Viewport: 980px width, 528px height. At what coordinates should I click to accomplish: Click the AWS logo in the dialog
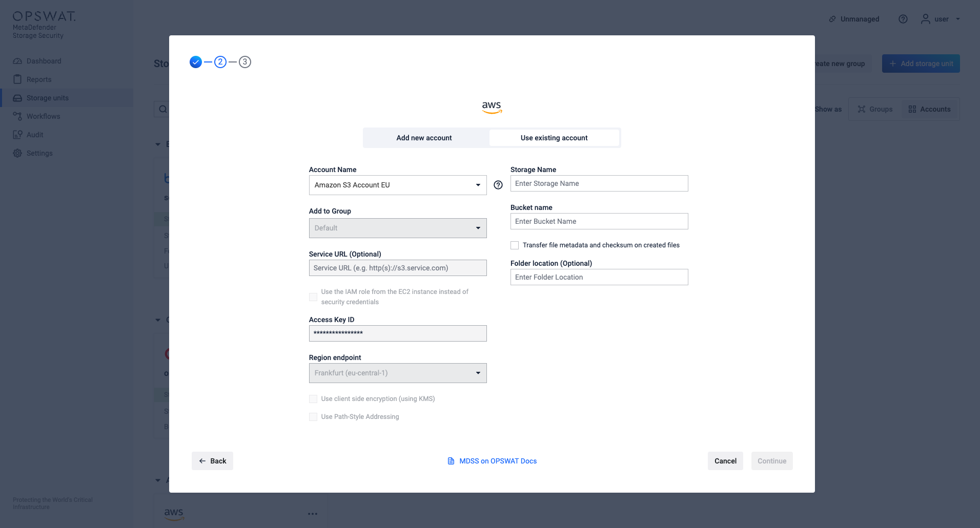pos(492,107)
